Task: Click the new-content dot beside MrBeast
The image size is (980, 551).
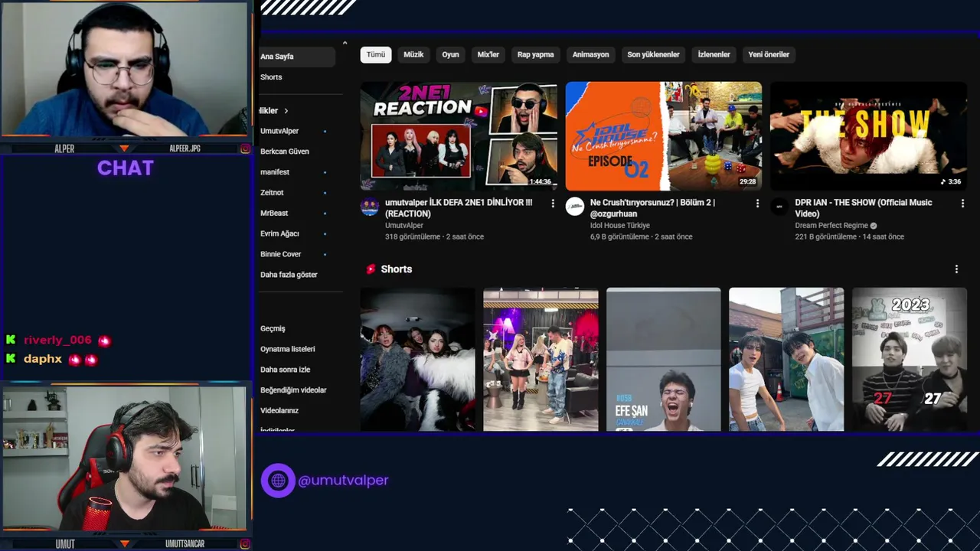Action: click(325, 214)
